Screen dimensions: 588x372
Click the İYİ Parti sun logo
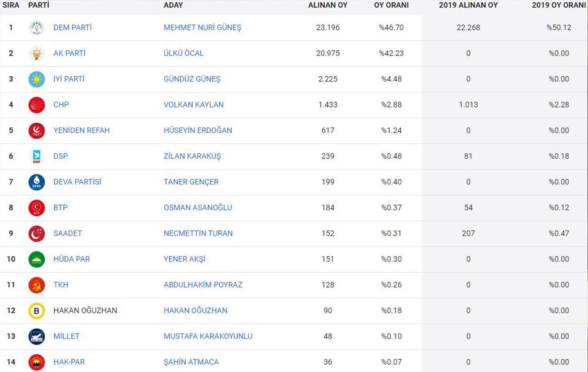(36, 79)
